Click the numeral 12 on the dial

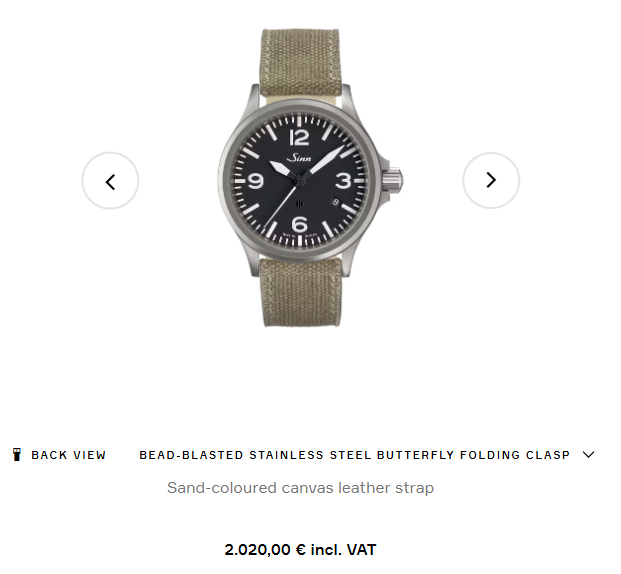299,137
